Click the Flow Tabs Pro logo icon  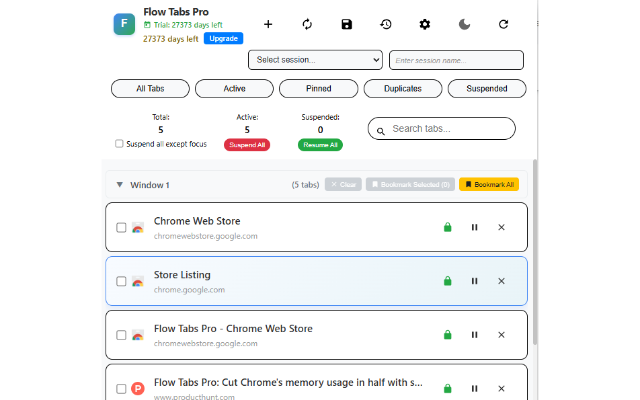[x=124, y=24]
